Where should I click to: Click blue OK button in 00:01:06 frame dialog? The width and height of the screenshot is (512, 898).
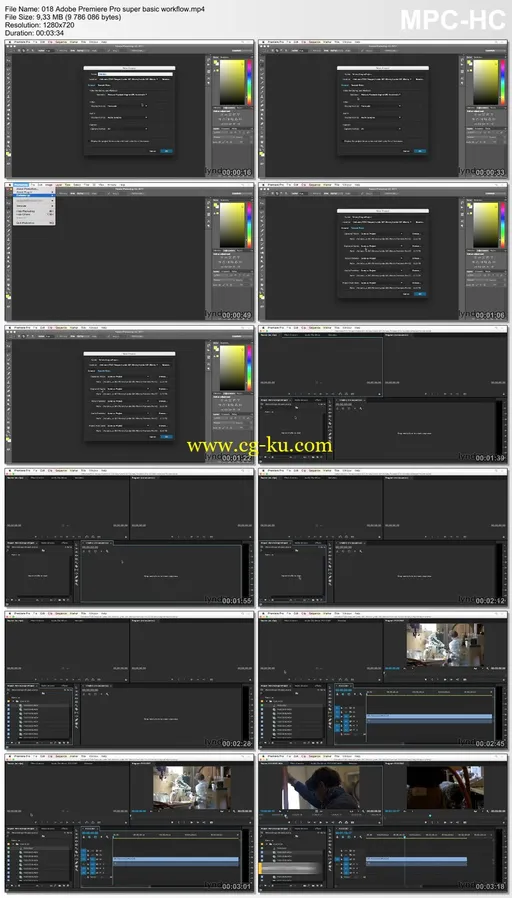pyautogui.click(x=419, y=294)
